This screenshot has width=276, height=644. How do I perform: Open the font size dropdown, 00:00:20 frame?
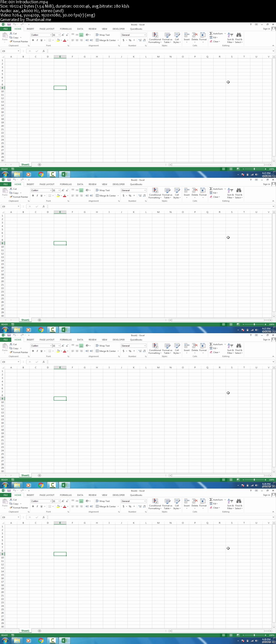[x=59, y=190]
